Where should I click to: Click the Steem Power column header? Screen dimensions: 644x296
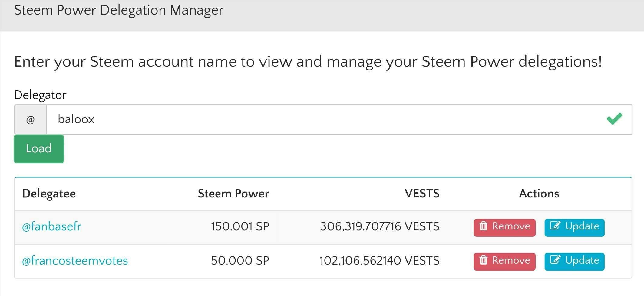point(233,194)
